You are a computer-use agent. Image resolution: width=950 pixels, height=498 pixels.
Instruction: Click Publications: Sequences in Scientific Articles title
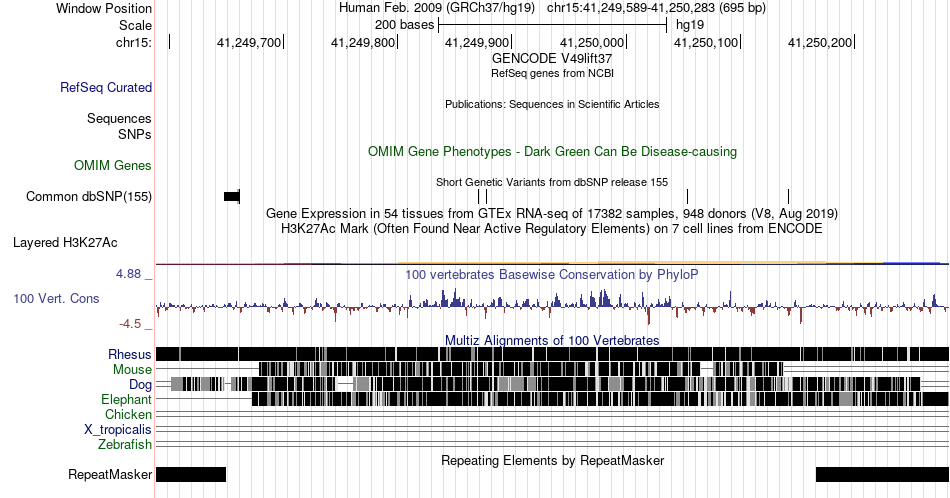pos(552,104)
